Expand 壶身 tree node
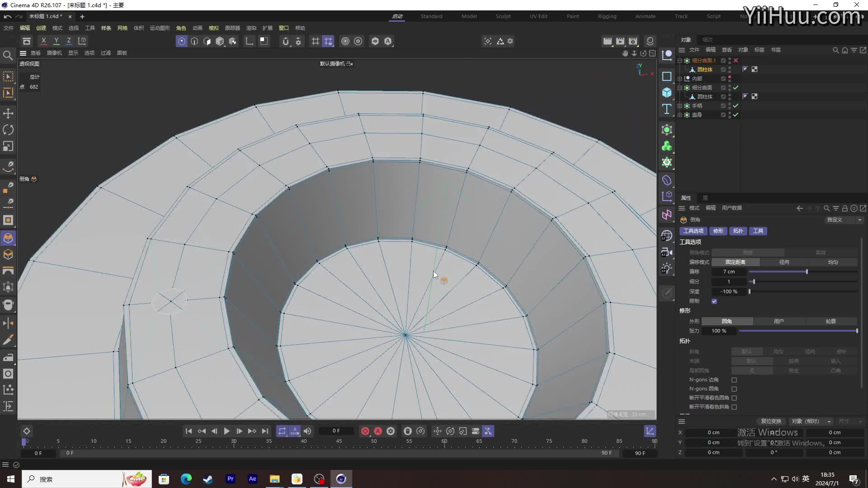The image size is (868, 488). 679,115
